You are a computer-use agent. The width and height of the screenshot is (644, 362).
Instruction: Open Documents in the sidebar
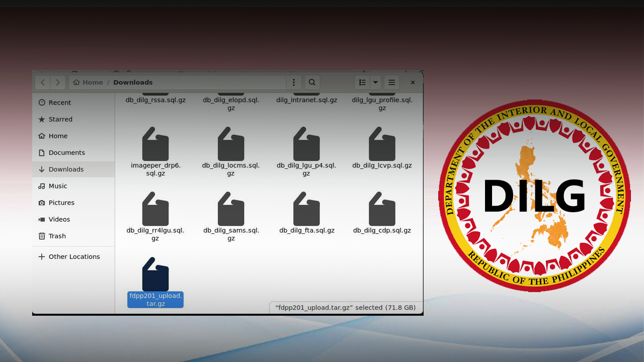(x=73, y=152)
